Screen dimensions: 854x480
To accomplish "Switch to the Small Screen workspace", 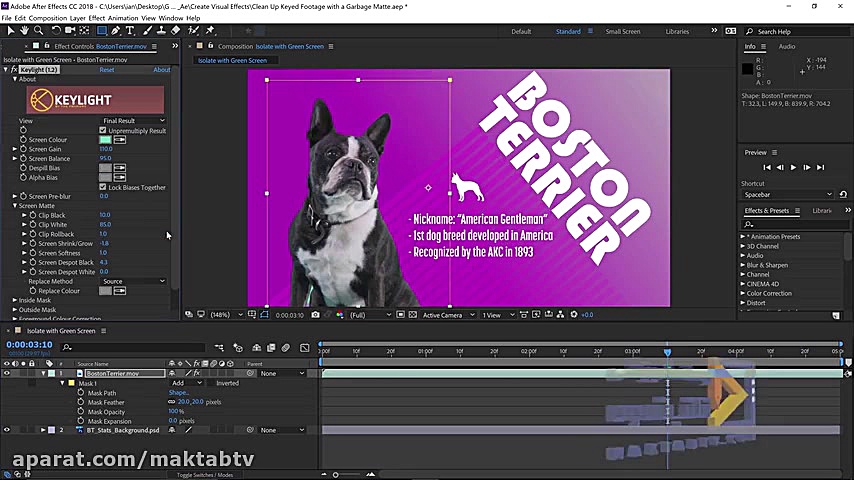I will [623, 32].
